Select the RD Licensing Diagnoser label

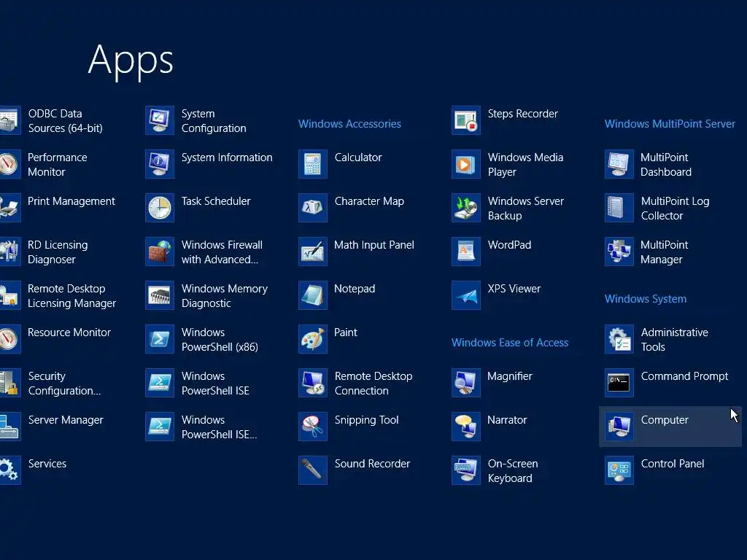(x=58, y=252)
